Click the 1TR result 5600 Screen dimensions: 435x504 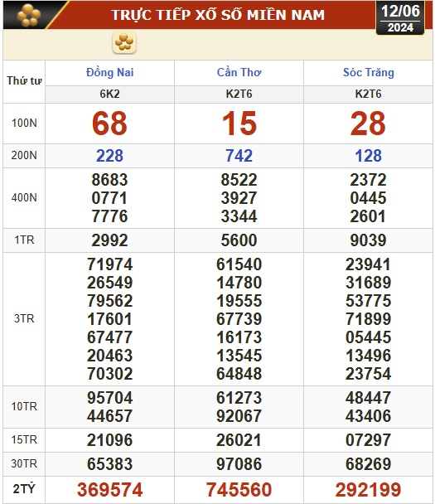point(239,240)
